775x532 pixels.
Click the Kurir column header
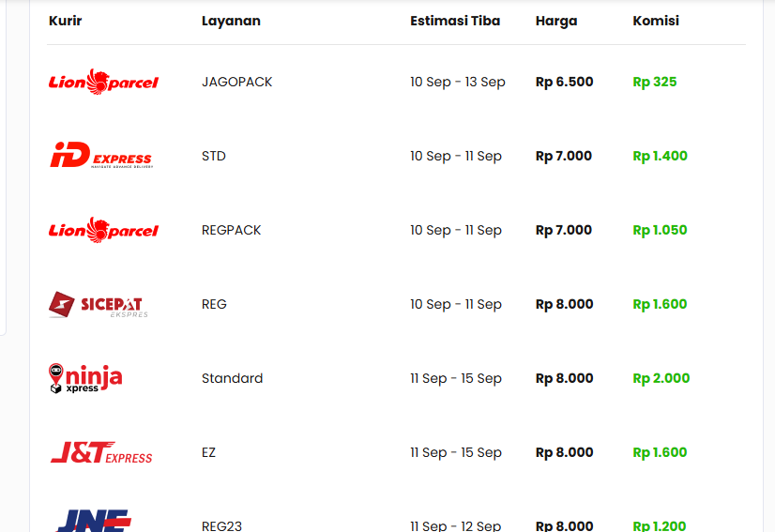click(x=66, y=21)
